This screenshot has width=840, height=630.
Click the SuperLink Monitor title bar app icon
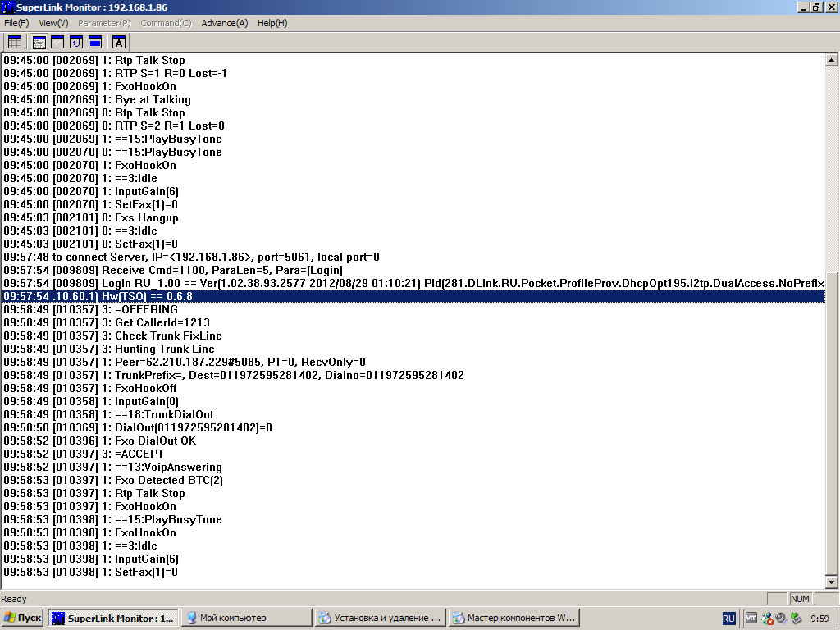[7, 7]
